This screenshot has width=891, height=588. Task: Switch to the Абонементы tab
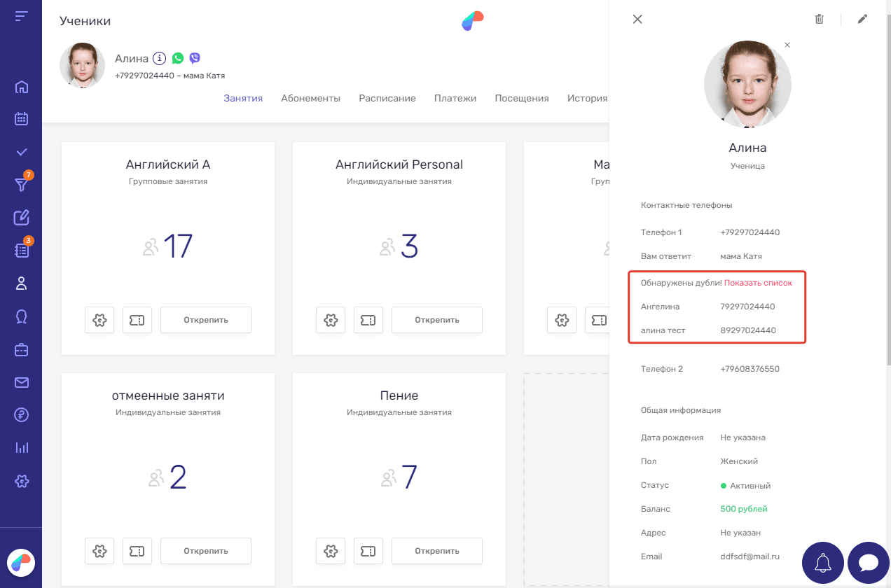310,99
